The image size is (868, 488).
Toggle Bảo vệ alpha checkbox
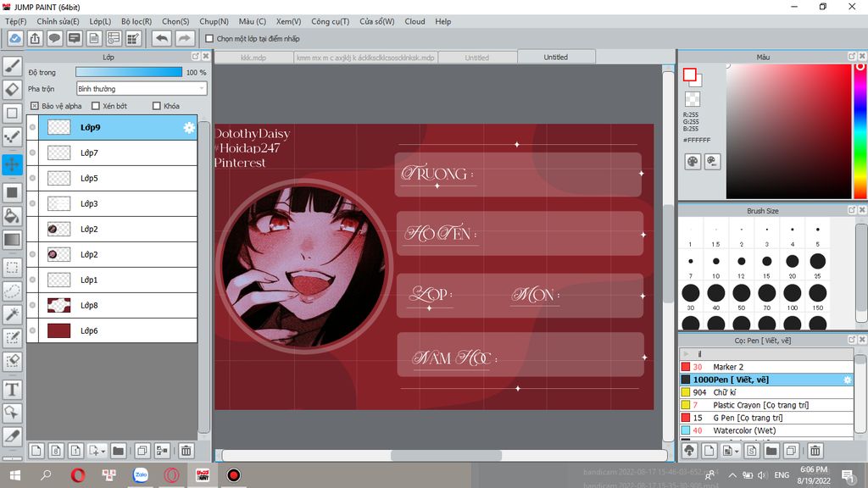click(34, 106)
